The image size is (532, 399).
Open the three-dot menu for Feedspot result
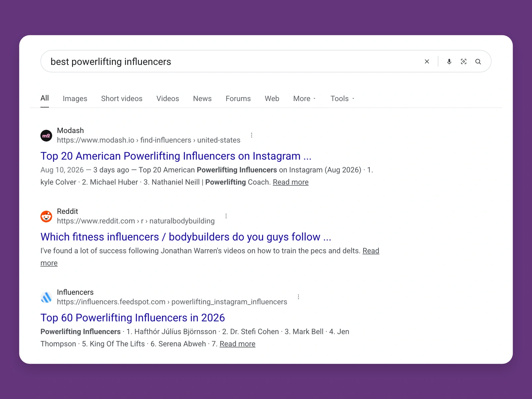pos(299,297)
